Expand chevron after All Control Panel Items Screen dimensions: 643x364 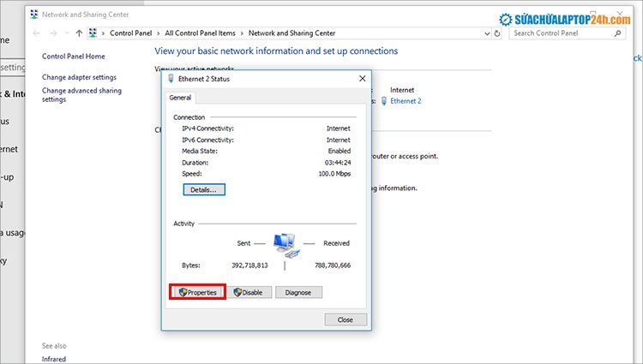pyautogui.click(x=243, y=33)
